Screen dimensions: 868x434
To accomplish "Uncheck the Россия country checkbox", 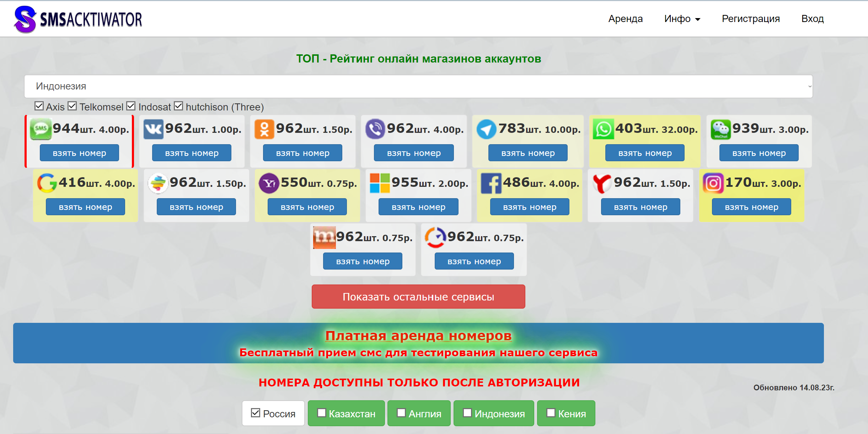I will 255,413.
